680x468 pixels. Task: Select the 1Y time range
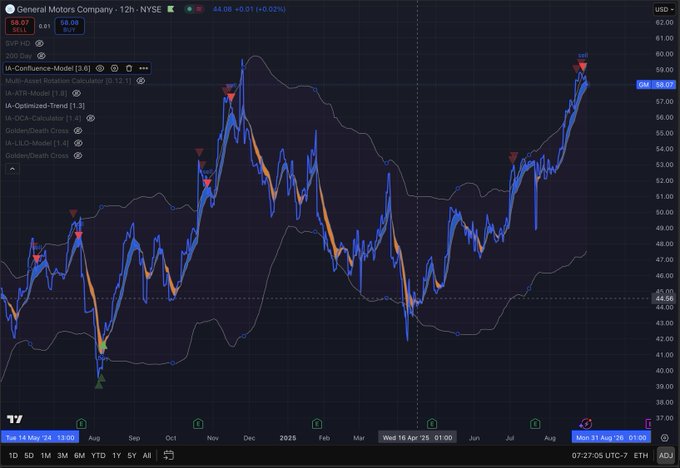click(x=117, y=455)
